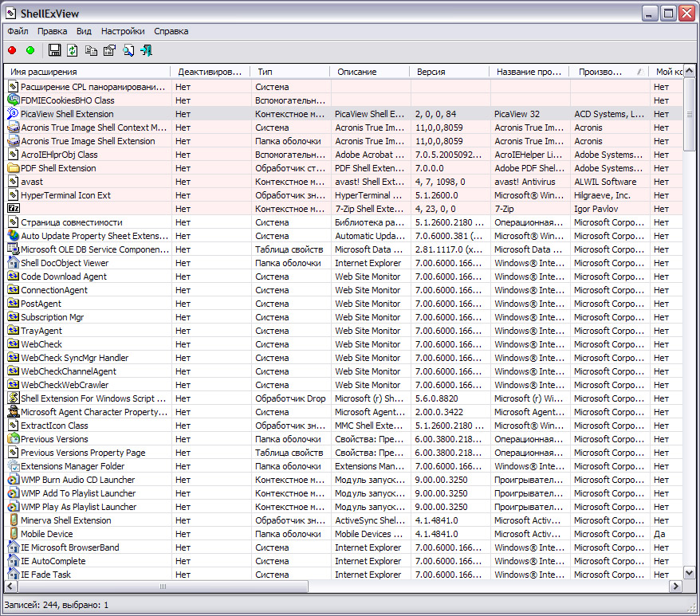Image resolution: width=700 pixels, height=616 pixels.
Task: Click the horizontal scrollbar thumb
Action: tap(163, 586)
